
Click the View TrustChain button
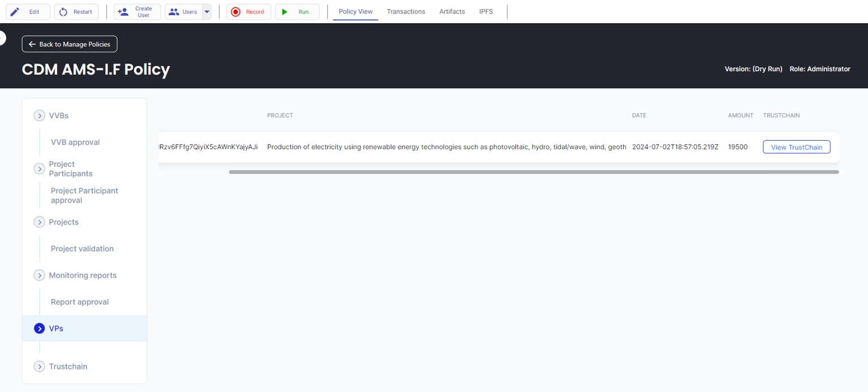coord(796,147)
